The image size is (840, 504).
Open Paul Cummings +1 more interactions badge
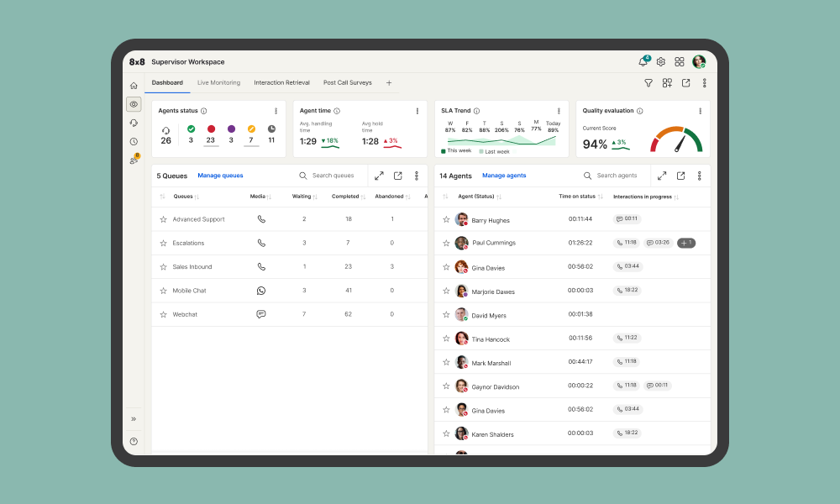coord(686,243)
